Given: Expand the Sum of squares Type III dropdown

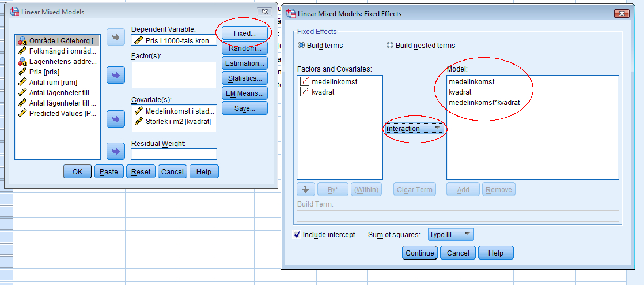Looking at the screenshot, I should [x=450, y=234].
